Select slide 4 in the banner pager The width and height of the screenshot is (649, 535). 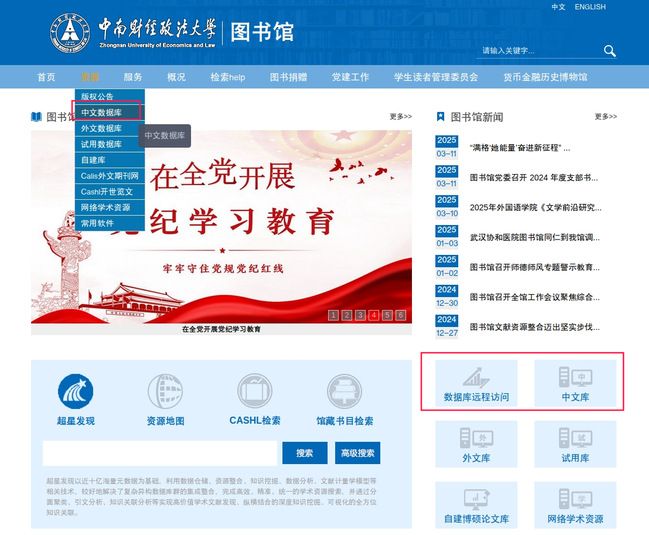tap(373, 315)
